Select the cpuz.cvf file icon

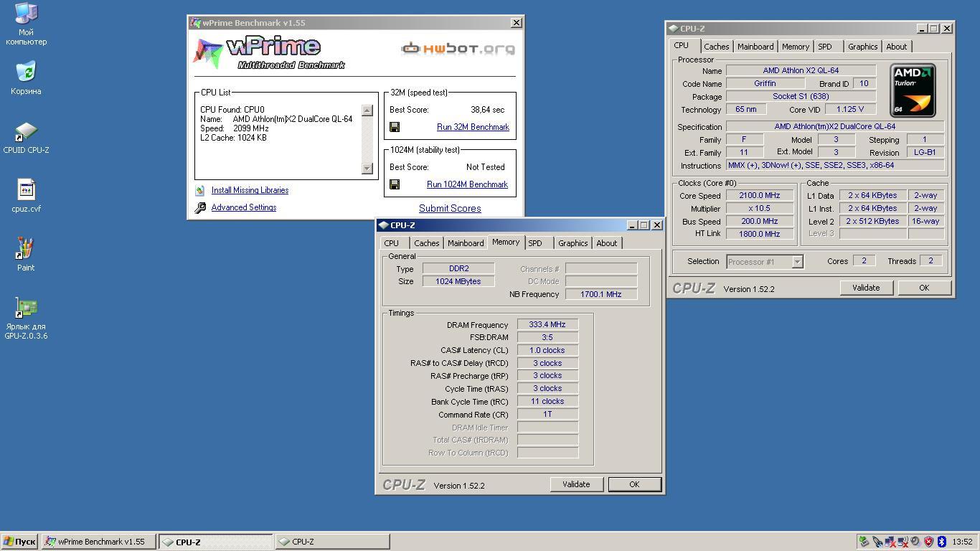click(26, 190)
